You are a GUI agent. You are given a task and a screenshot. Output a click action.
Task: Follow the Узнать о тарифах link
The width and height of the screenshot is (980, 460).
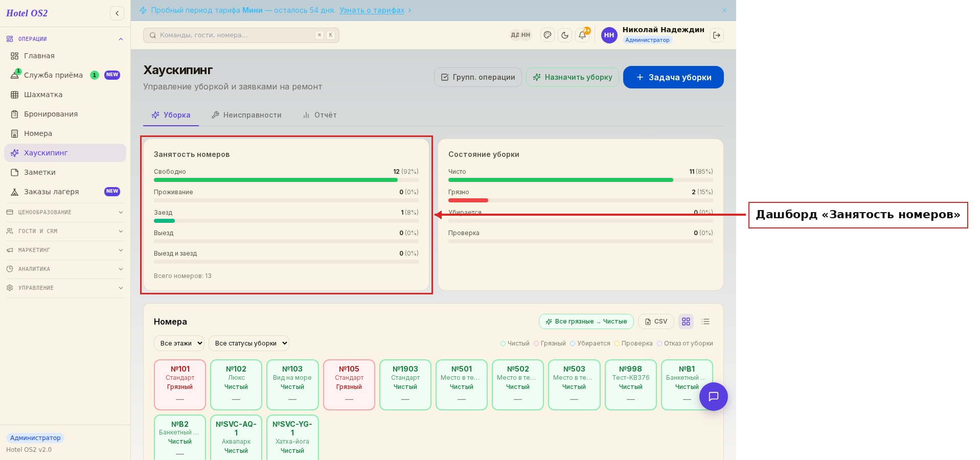coord(372,10)
